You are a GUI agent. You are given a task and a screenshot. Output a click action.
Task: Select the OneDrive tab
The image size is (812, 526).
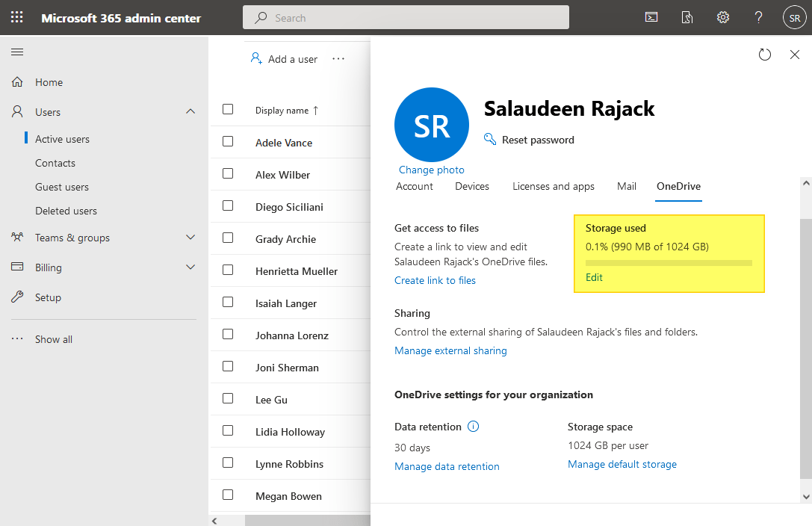tap(678, 186)
